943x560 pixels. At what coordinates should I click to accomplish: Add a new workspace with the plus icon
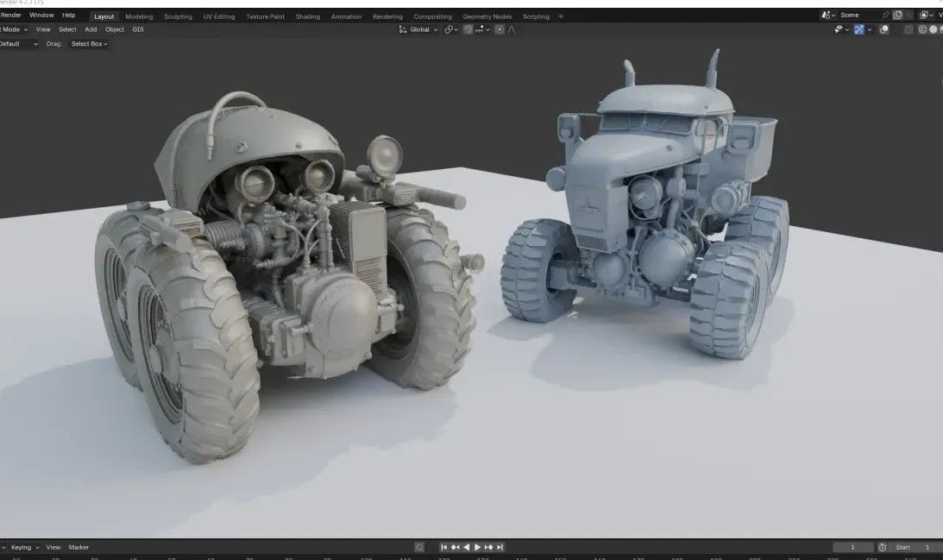pyautogui.click(x=561, y=16)
